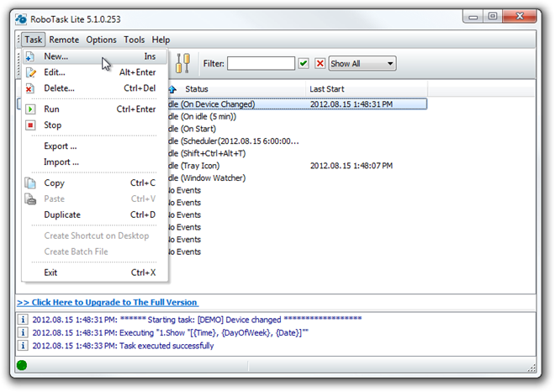
Task: Clear filter with red X button
Action: click(x=320, y=64)
